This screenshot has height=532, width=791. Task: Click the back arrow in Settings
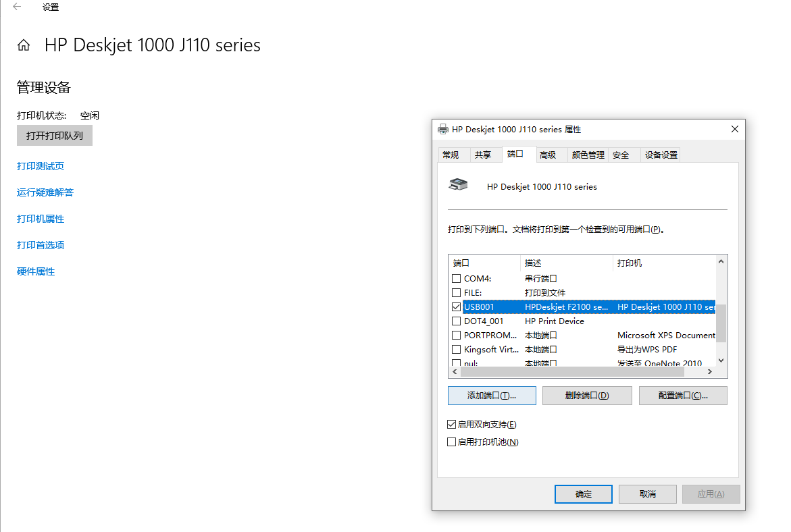[x=17, y=7]
